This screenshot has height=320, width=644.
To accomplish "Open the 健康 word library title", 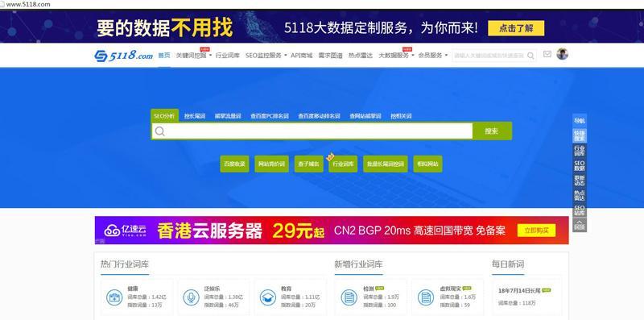I will coord(133,289).
